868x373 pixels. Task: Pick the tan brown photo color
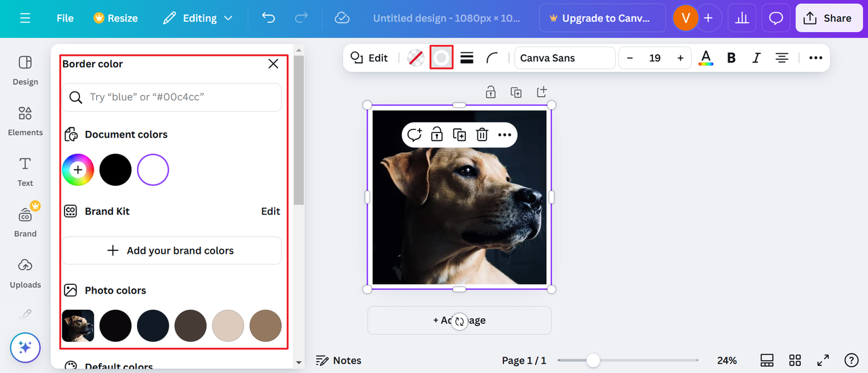pos(265,326)
